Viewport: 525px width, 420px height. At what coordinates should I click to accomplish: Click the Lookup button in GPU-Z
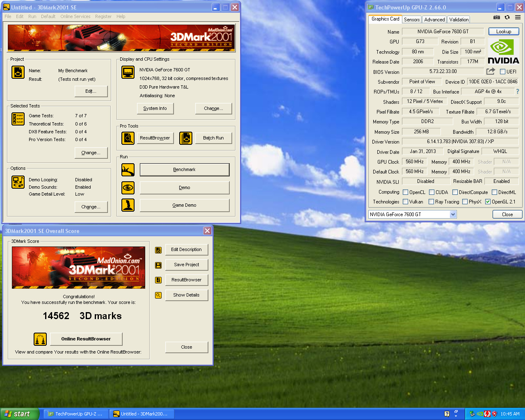click(x=503, y=32)
